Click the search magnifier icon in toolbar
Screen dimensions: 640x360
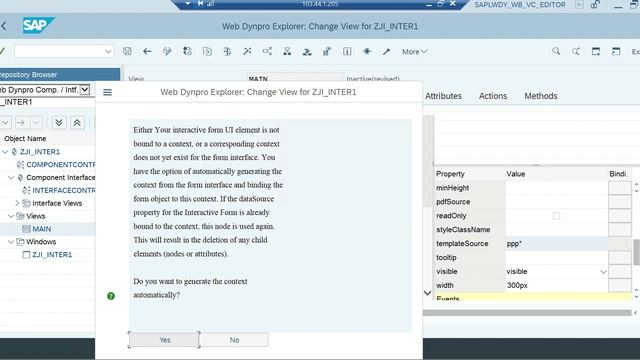point(556,51)
